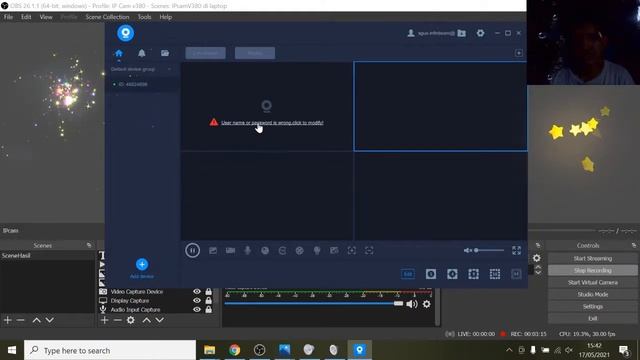This screenshot has height=360, width=640.
Task: Toggle lock on Audio Input Capture source
Action: (x=209, y=309)
